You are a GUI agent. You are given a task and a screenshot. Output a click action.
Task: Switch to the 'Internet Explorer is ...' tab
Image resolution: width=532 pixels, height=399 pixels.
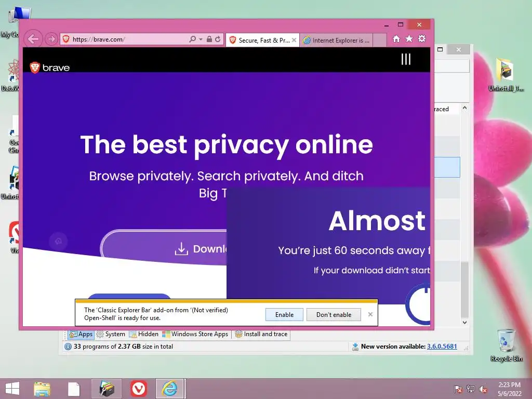(336, 40)
